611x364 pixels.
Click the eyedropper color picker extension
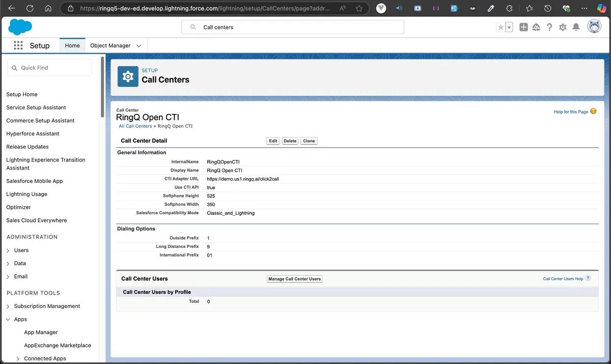[491, 8]
